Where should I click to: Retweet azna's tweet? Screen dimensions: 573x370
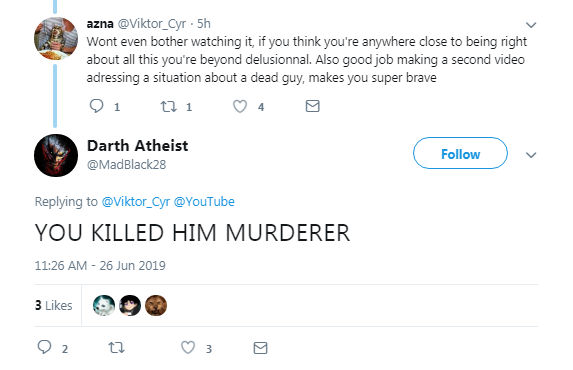[169, 106]
